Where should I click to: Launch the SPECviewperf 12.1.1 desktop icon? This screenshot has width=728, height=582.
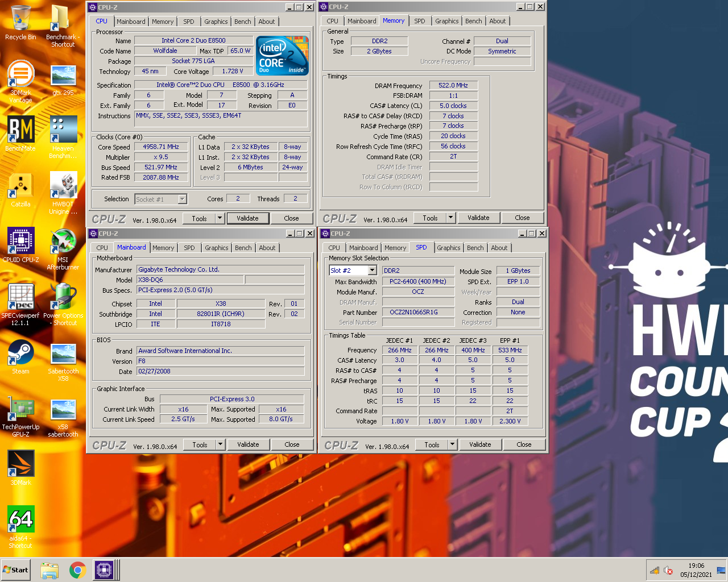20,304
